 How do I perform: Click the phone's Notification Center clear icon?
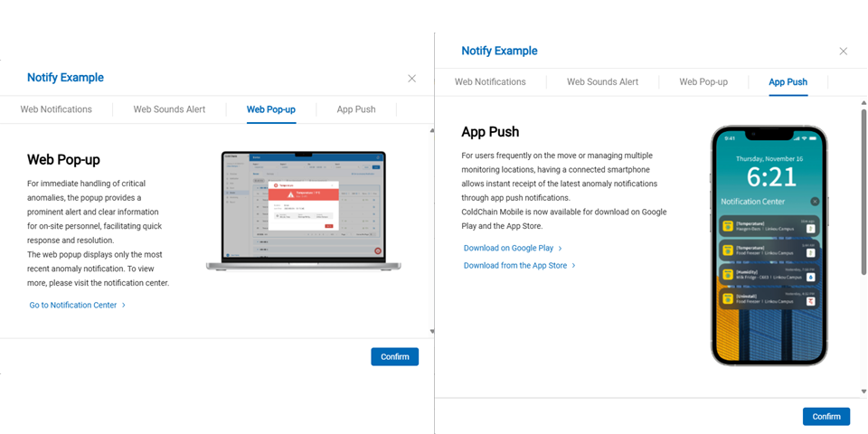coord(815,202)
